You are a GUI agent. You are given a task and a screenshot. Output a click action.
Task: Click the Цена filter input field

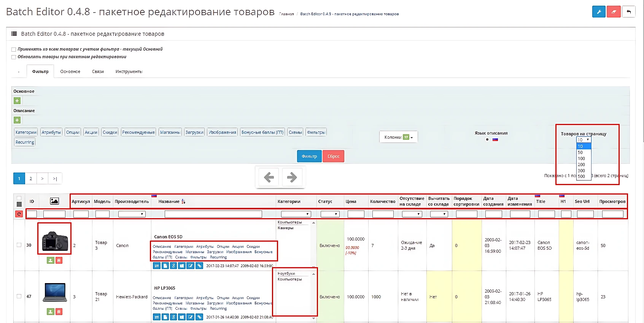356,214
